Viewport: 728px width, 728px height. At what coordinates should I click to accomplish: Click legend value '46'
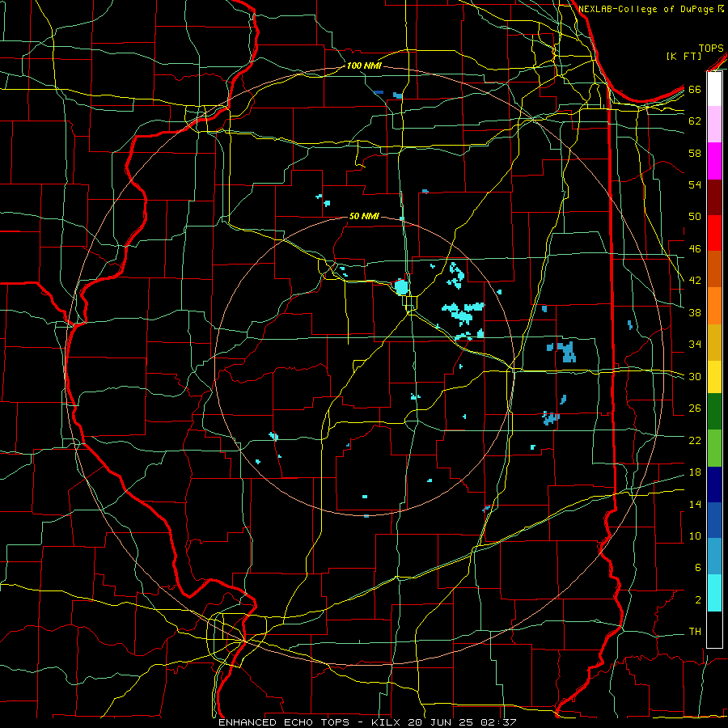[x=695, y=249]
